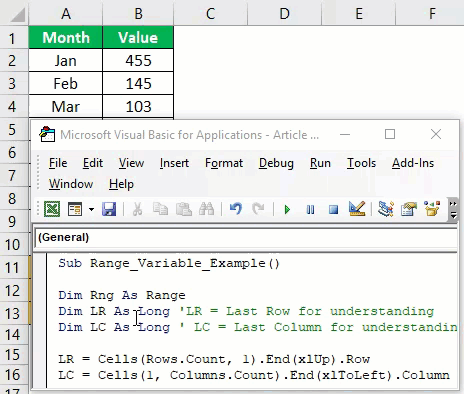Click the Mar cell
The image size is (464, 394).
pos(66,107)
